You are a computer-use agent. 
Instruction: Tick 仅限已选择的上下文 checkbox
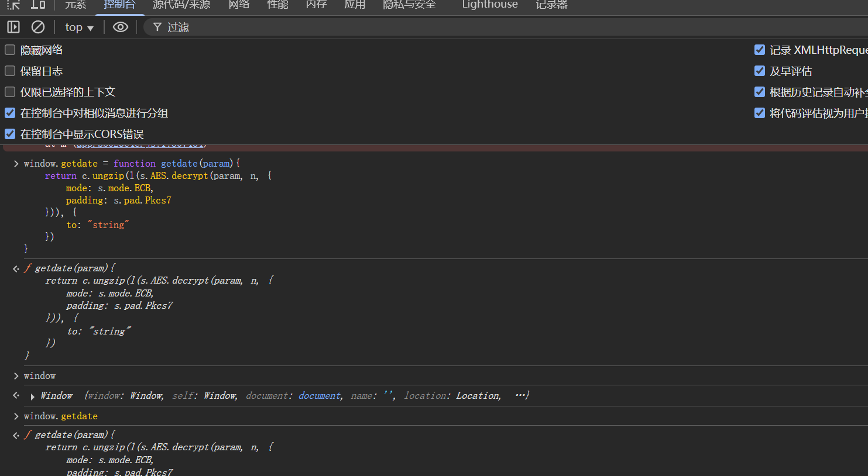tap(10, 92)
